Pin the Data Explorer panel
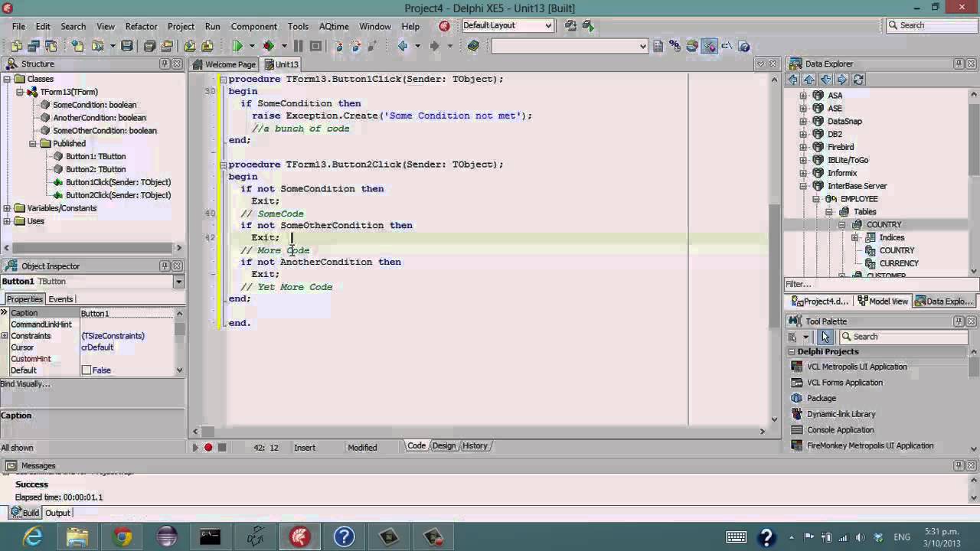Image resolution: width=980 pixels, height=551 pixels. point(959,64)
